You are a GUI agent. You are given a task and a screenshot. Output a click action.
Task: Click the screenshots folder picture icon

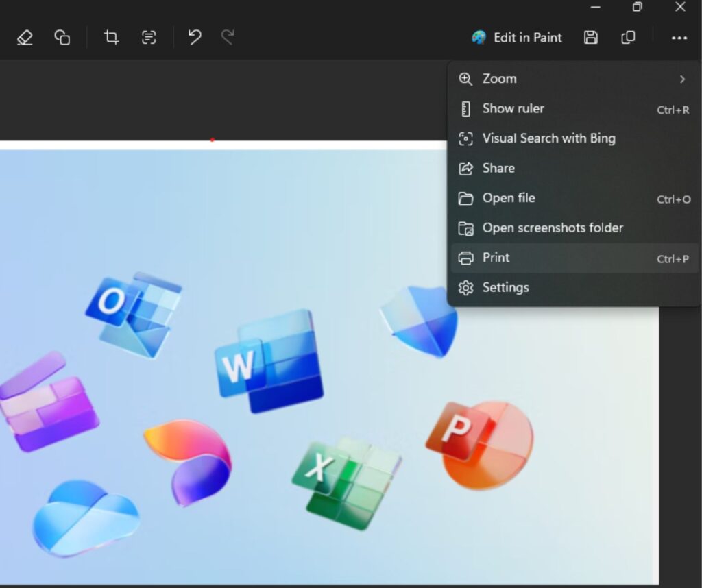465,228
